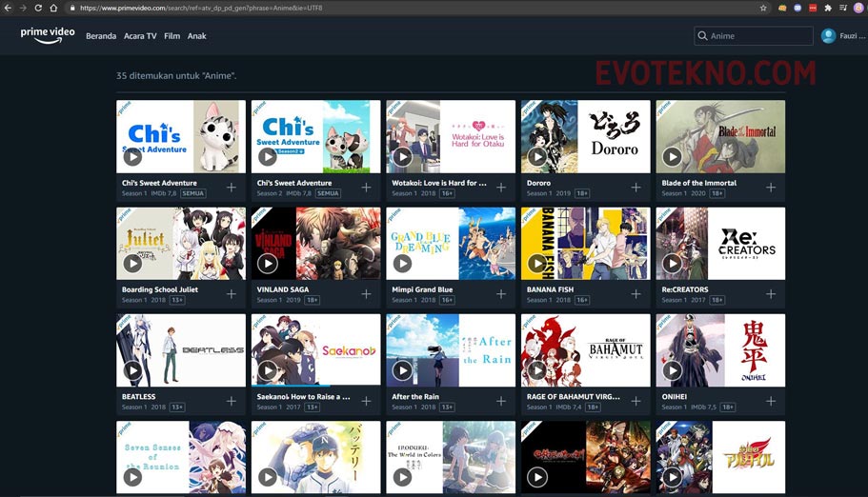Click the Anime search field

coord(754,36)
